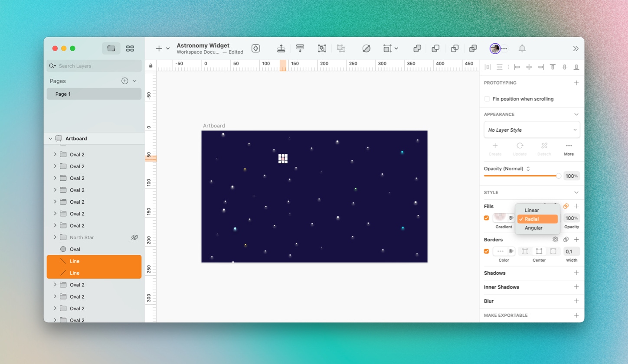The image size is (628, 364).
Task: Set border position to Outside
Action: click(553, 251)
